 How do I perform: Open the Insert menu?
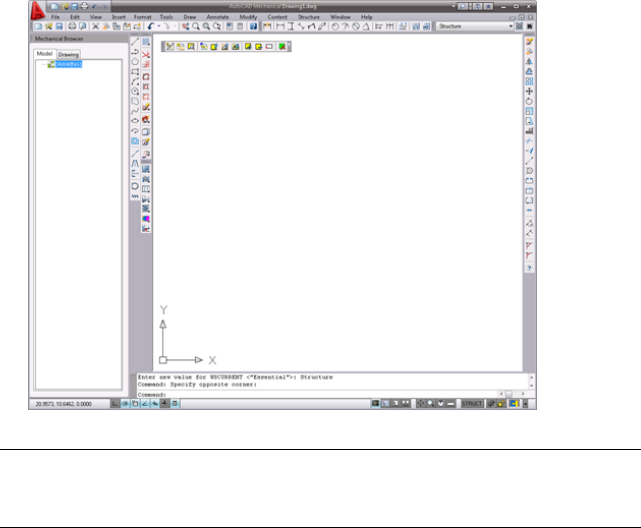(x=119, y=17)
